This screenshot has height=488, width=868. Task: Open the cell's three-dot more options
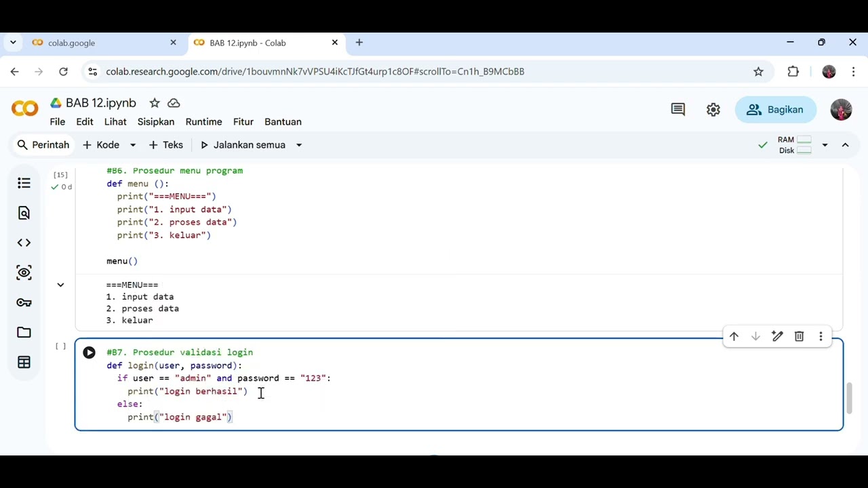point(821,336)
